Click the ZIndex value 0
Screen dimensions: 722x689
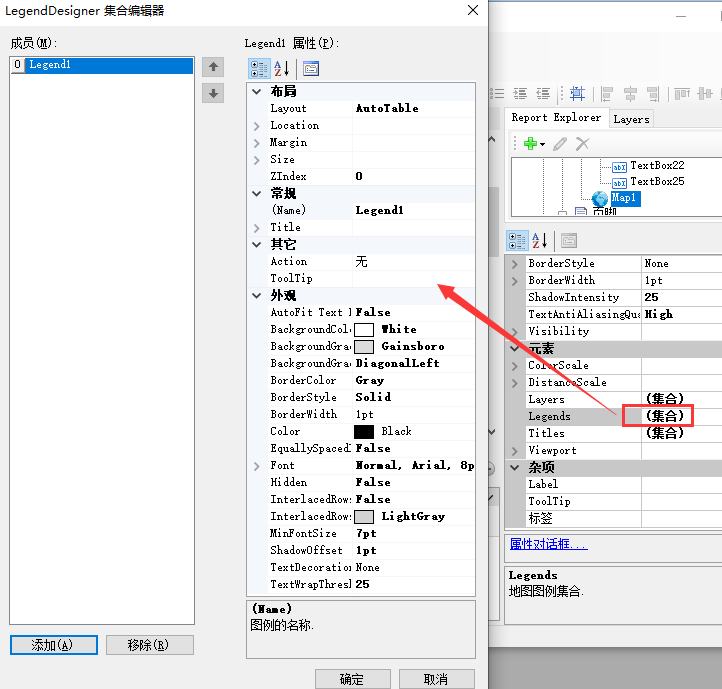tap(413, 176)
